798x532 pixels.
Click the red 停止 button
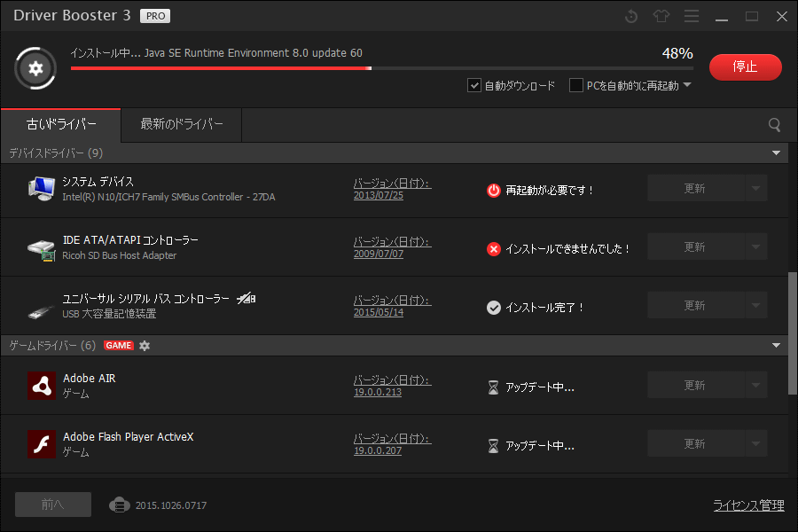[x=745, y=67]
